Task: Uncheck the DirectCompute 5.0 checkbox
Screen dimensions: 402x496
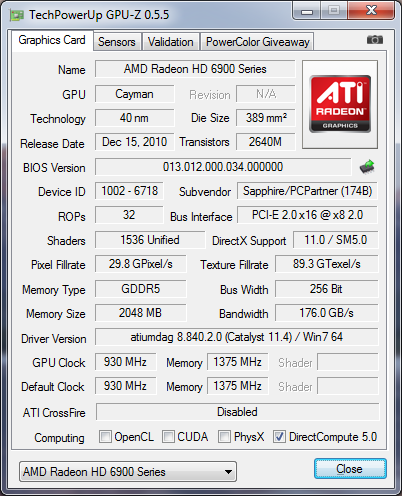Action: (279, 436)
